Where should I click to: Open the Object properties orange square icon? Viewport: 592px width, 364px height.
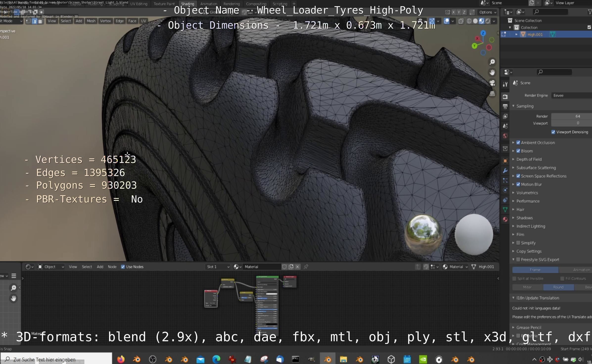[x=505, y=161]
